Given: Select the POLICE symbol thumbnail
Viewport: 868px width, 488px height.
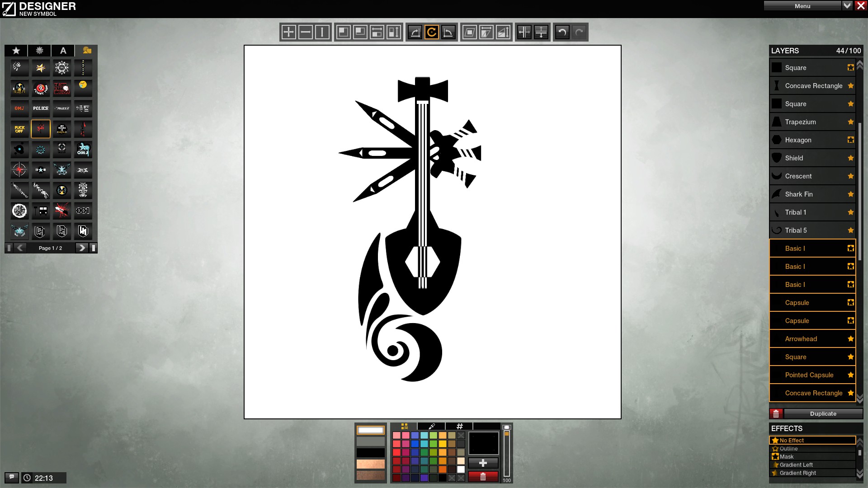Looking at the screenshot, I should coord(41,108).
